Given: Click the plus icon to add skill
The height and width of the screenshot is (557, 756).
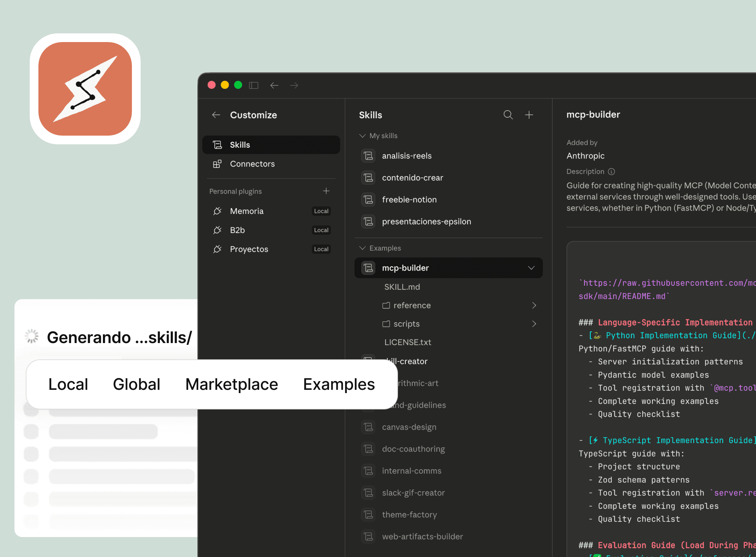Looking at the screenshot, I should click(529, 115).
